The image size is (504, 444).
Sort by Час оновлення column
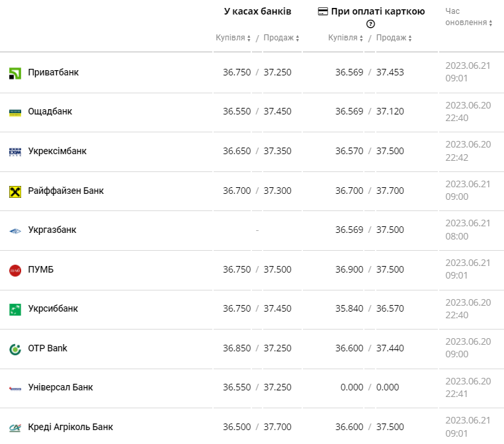[x=469, y=17]
